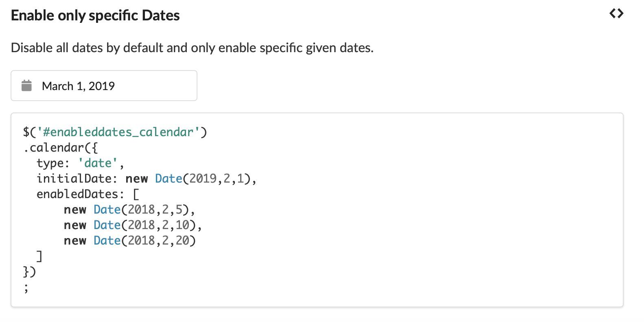The height and width of the screenshot is (322, 644).
Task: Click the 'Enable only specific Dates' heading
Action: pos(95,15)
